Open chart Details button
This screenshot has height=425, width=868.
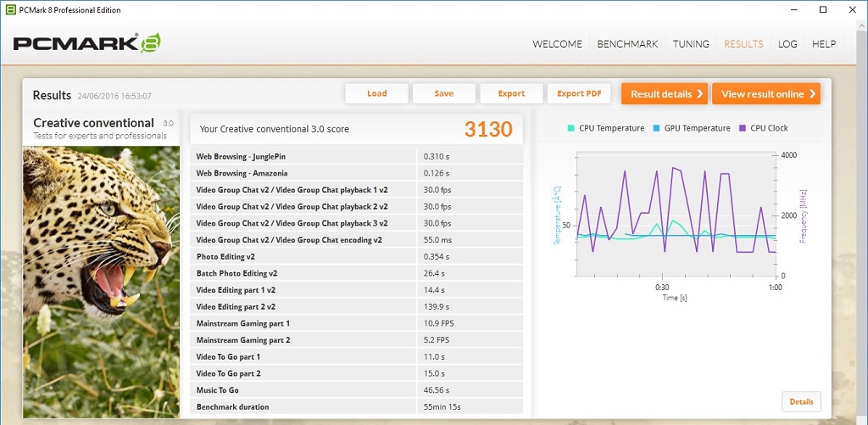[801, 402]
